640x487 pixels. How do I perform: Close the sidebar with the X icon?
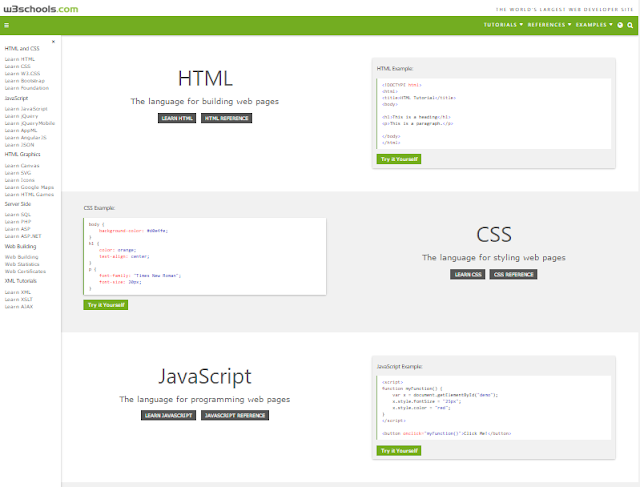pos(53,40)
